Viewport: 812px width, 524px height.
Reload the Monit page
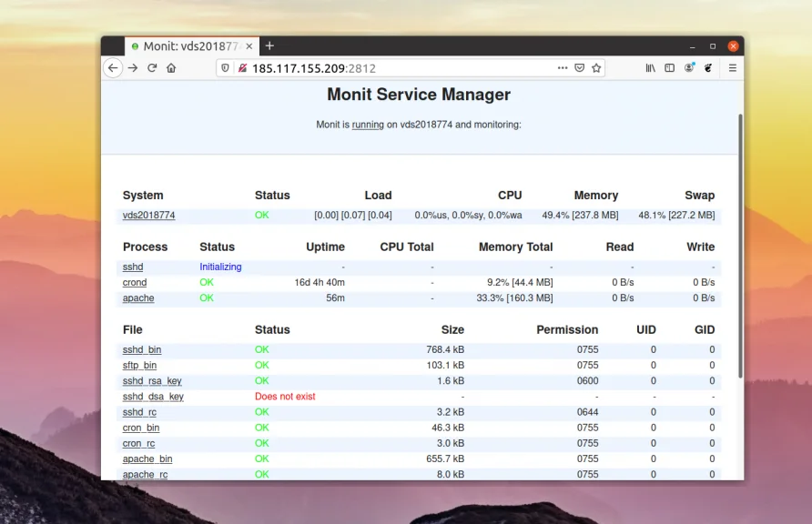[152, 68]
